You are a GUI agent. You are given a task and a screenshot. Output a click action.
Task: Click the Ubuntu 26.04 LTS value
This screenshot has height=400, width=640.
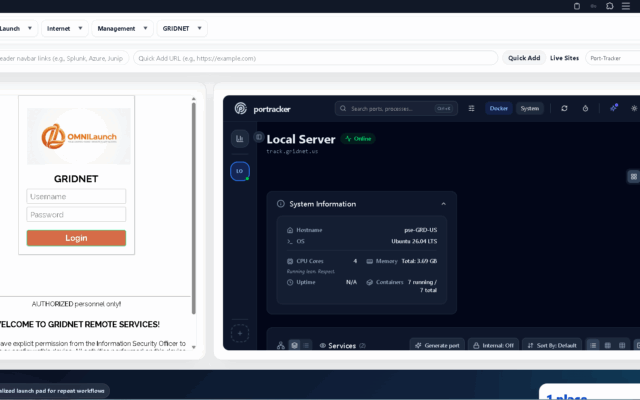(x=414, y=241)
